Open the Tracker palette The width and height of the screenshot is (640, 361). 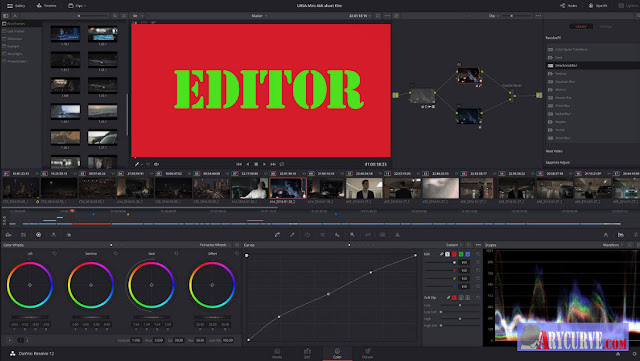tap(322, 235)
